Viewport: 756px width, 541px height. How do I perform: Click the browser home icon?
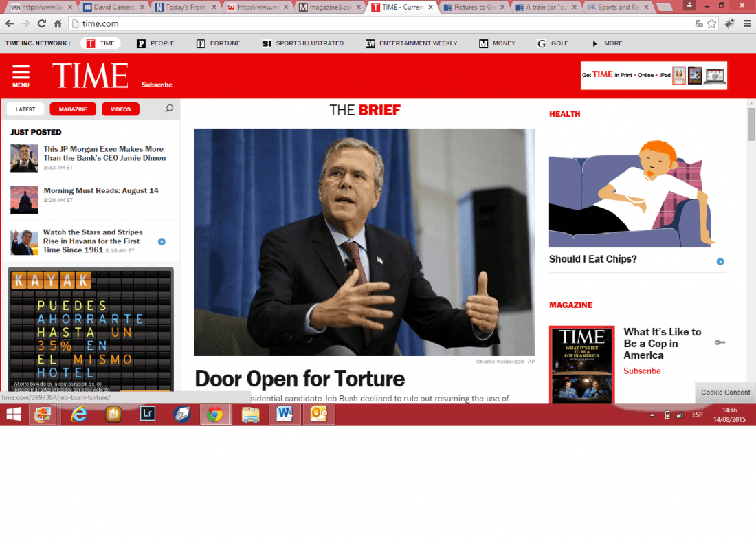(x=58, y=23)
